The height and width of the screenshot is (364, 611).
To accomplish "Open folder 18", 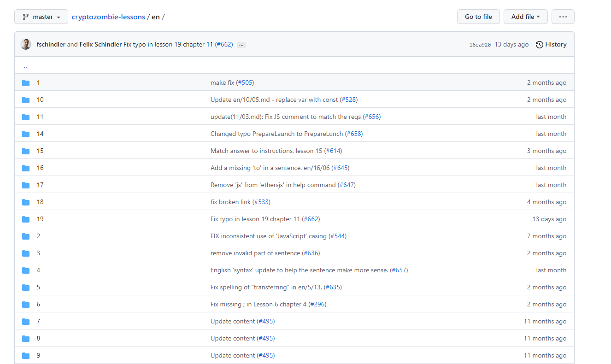I will (x=40, y=202).
